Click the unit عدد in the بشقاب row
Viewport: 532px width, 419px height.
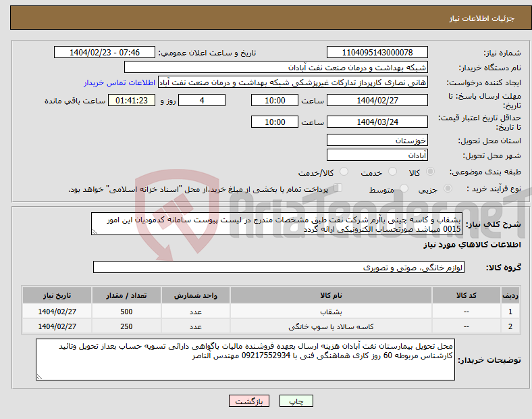click(196, 312)
